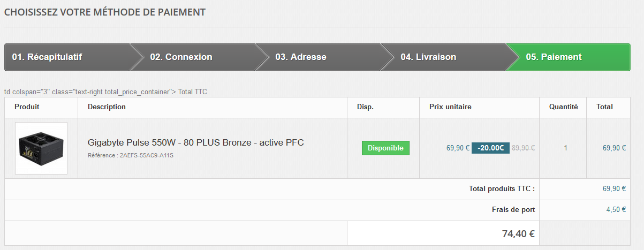Click the 74,40 € grand total
This screenshot has width=644, height=250.
518,234
